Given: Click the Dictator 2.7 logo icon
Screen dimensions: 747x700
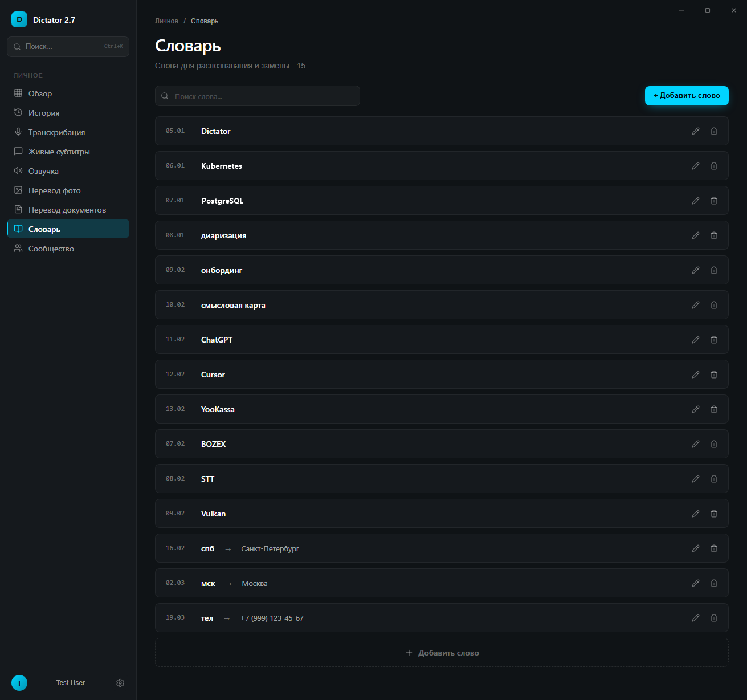Looking at the screenshot, I should click(19, 19).
